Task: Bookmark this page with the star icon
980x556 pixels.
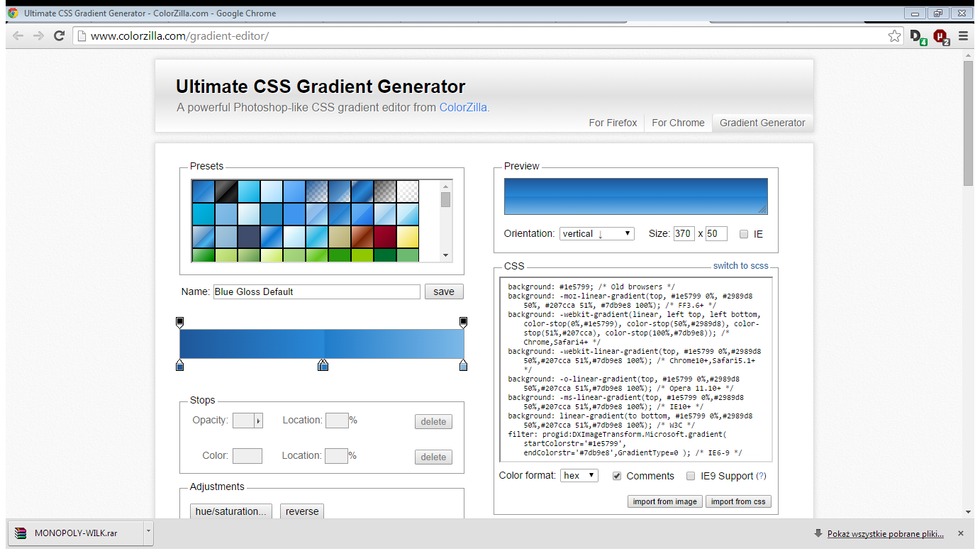Action: pos(894,35)
